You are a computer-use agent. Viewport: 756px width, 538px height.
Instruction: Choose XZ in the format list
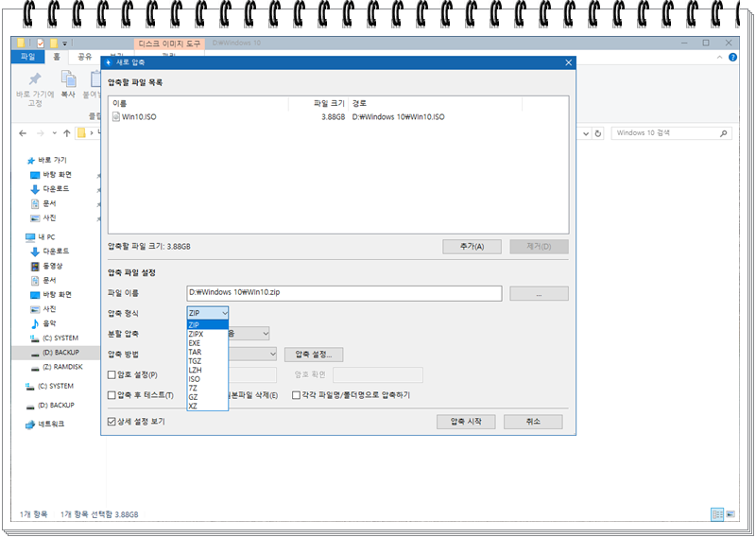(x=207, y=406)
